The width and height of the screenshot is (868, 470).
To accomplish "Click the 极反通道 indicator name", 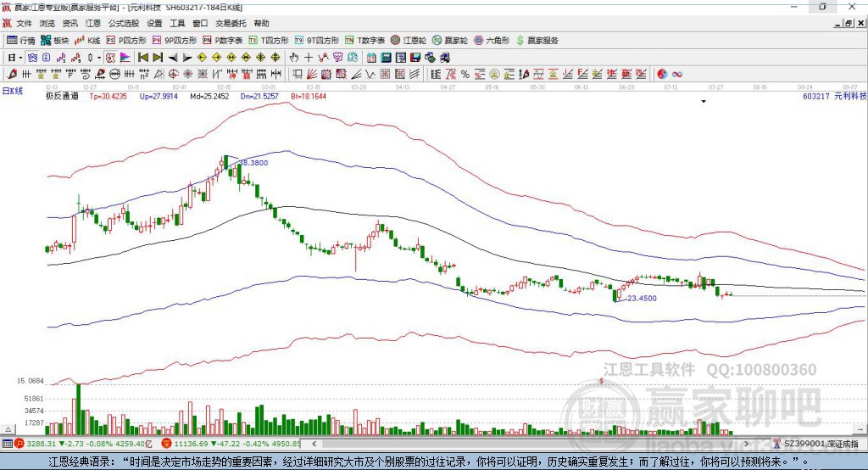I will pyautogui.click(x=62, y=96).
